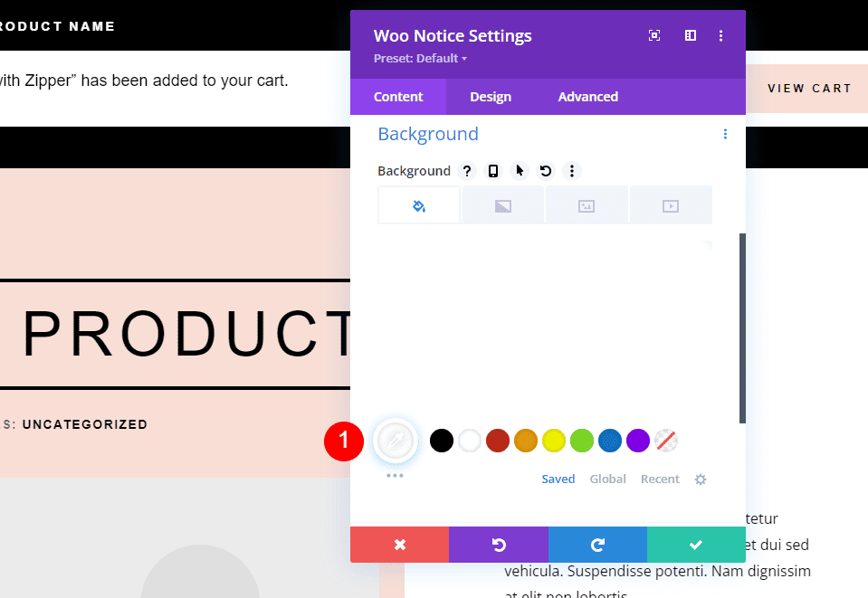The image size is (868, 598).
Task: Expand the settings modal to fullscreen
Action: [653, 35]
